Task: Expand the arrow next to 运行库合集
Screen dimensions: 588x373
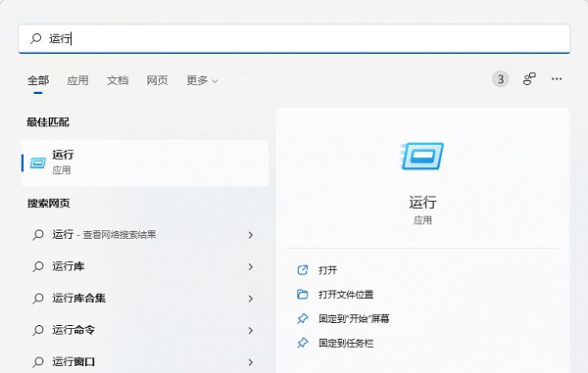Action: (251, 299)
